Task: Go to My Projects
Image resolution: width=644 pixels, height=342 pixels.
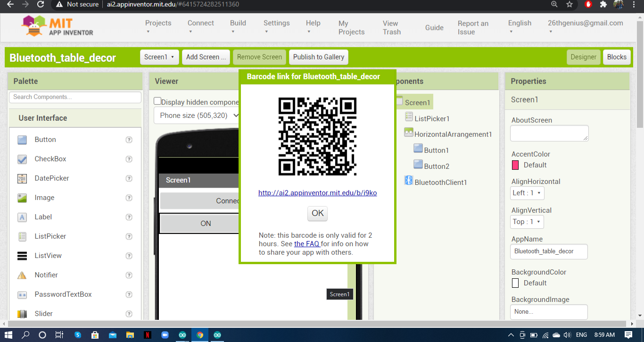Action: click(x=351, y=27)
